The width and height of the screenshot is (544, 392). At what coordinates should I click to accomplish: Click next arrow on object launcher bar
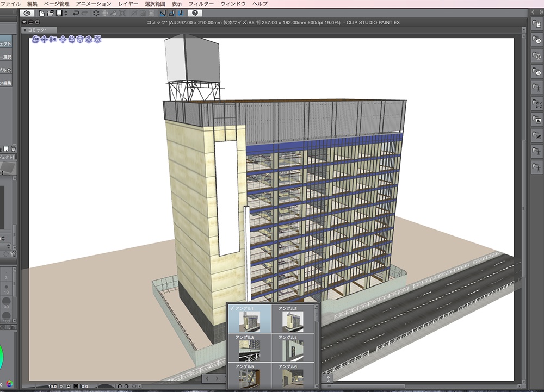217,379
